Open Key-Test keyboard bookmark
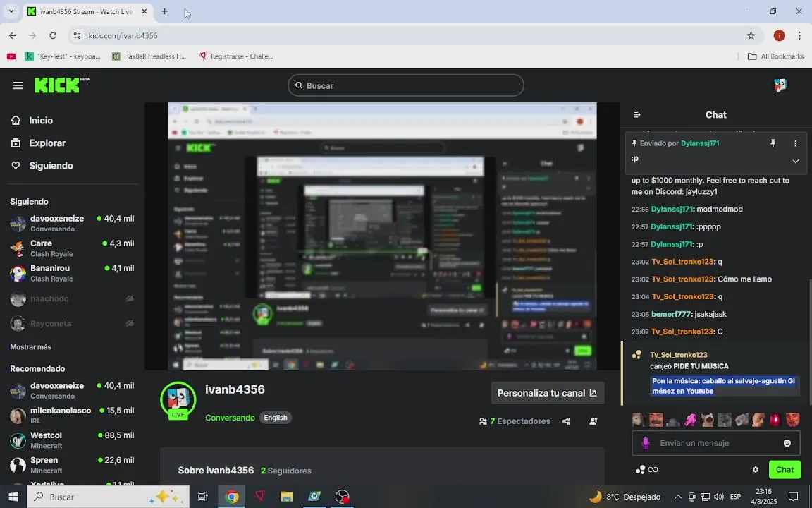This screenshot has height=508, width=812. [63, 56]
